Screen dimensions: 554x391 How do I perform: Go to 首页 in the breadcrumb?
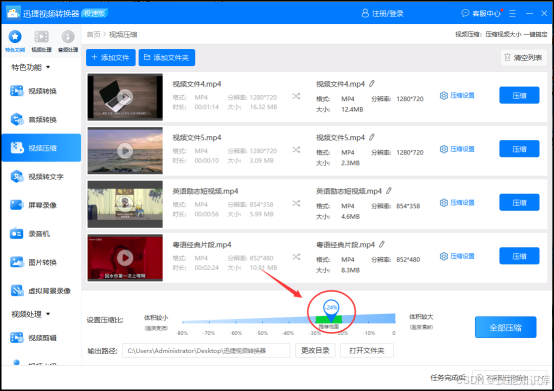tap(94, 35)
